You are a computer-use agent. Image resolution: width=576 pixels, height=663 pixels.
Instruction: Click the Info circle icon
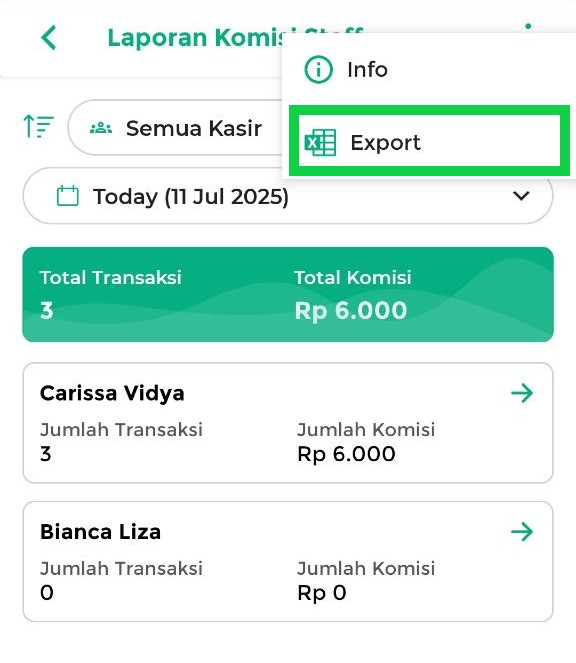[x=318, y=69]
